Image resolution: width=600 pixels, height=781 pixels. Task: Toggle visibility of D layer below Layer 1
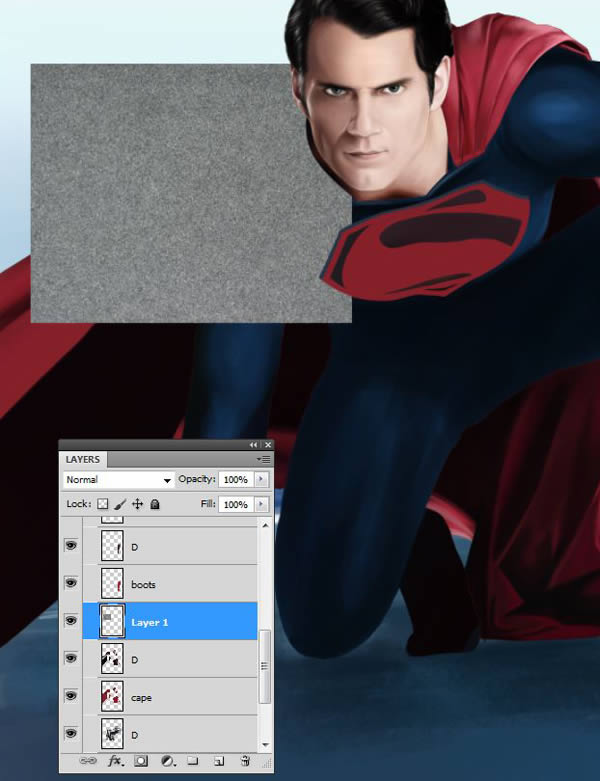point(71,658)
